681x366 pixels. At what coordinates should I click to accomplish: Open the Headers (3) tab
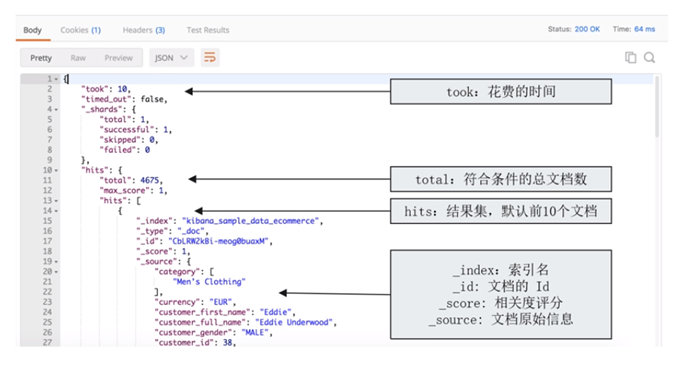point(144,30)
